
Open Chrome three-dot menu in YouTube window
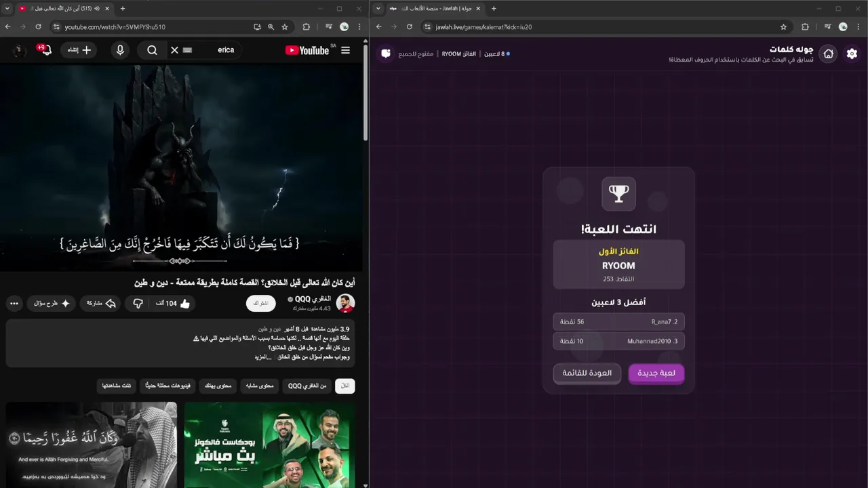(359, 27)
